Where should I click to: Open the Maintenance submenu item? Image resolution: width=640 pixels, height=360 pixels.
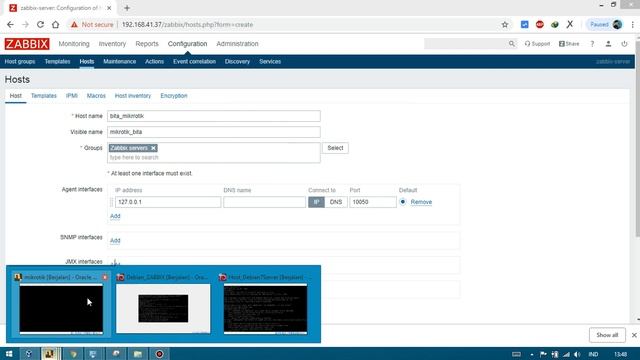pos(120,62)
